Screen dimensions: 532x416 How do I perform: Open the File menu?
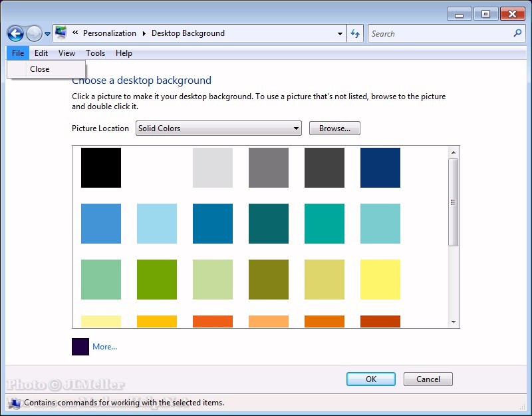point(18,53)
